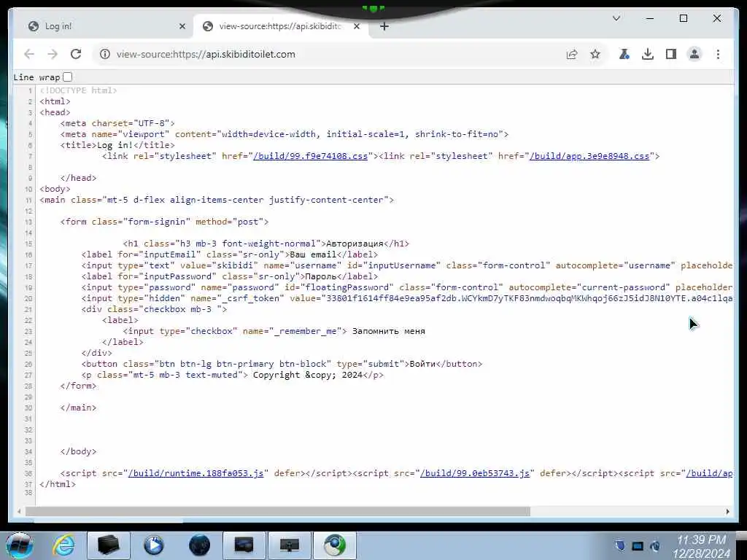Screen dimensions: 747x560
Task: Click the scroll right arrow at bottom
Action: point(727,511)
